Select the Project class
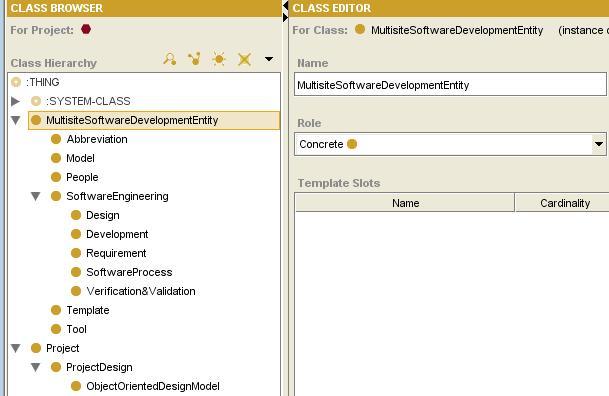609x396 pixels. 63,348
